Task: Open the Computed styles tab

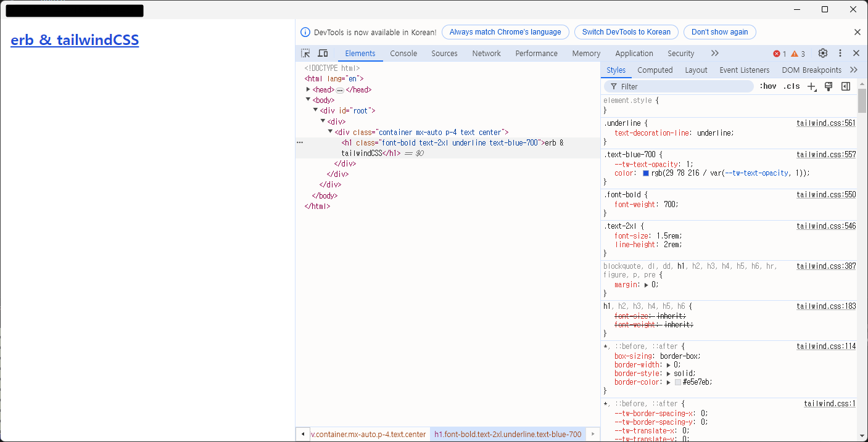Action: tap(655, 70)
